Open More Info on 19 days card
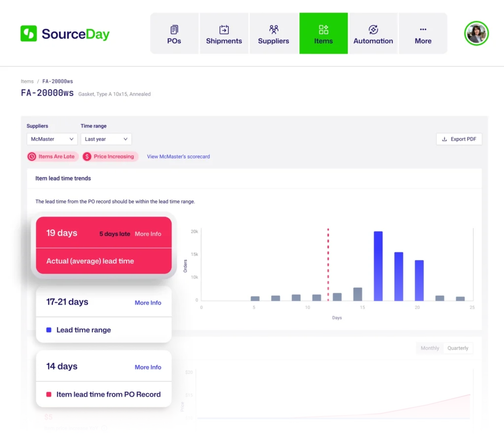504x434 pixels. [148, 234]
